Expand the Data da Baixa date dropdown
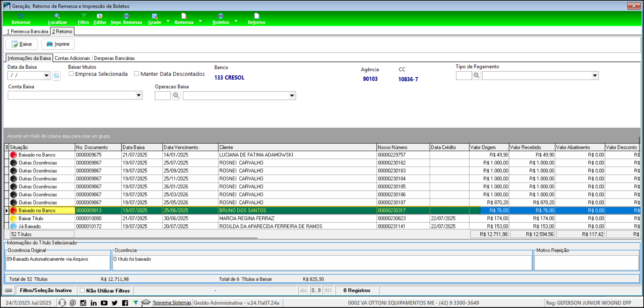 [x=46, y=76]
